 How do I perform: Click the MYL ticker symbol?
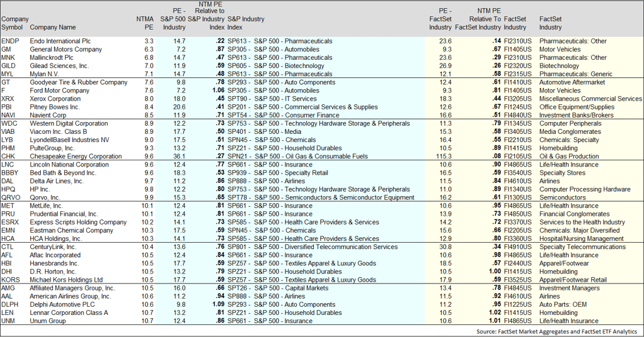point(8,74)
